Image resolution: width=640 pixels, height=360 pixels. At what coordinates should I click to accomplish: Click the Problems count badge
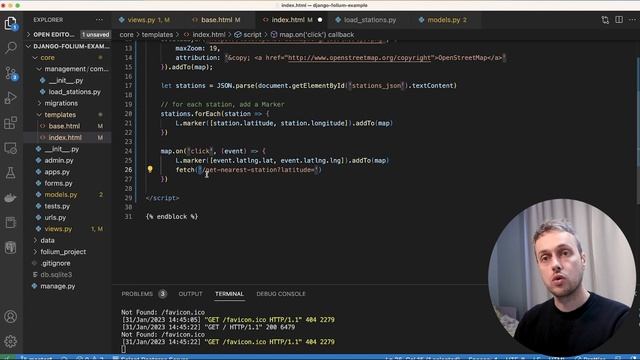[162, 294]
